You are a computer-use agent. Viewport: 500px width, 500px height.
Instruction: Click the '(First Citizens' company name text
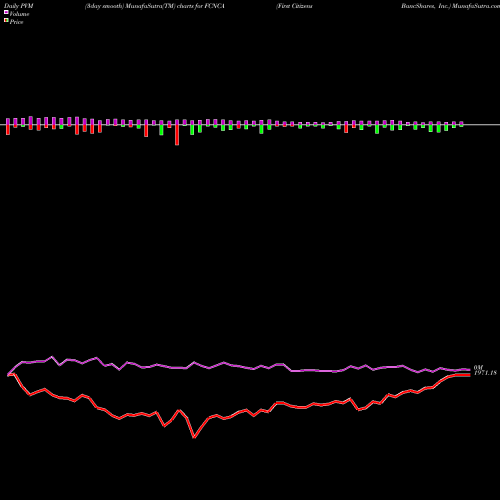pyautogui.click(x=294, y=6)
